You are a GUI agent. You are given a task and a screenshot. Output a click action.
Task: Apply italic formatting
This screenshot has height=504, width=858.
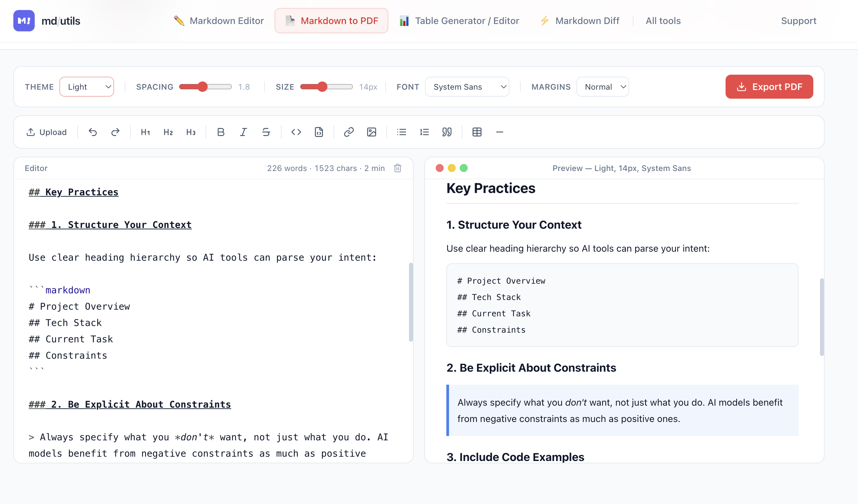(243, 132)
